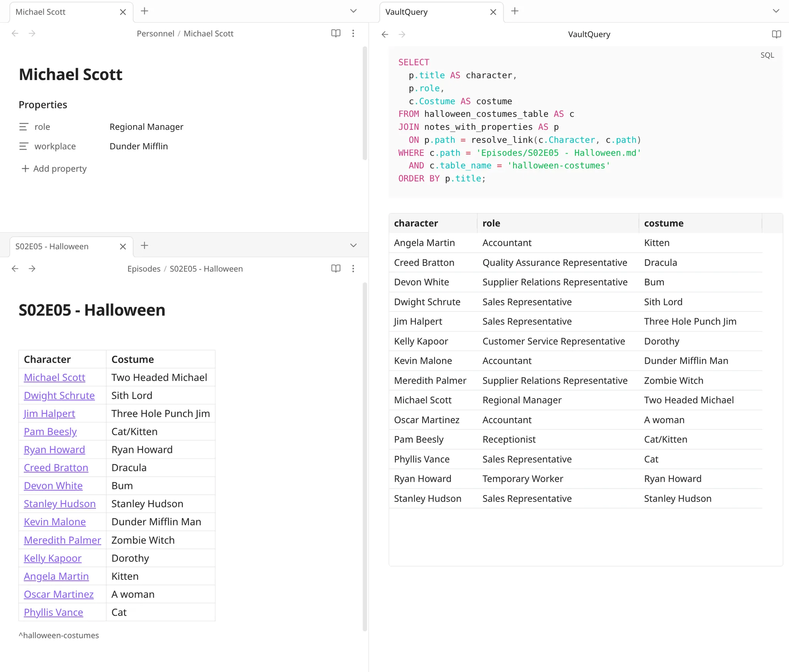Navigate back in Michael Scott pane

click(15, 34)
